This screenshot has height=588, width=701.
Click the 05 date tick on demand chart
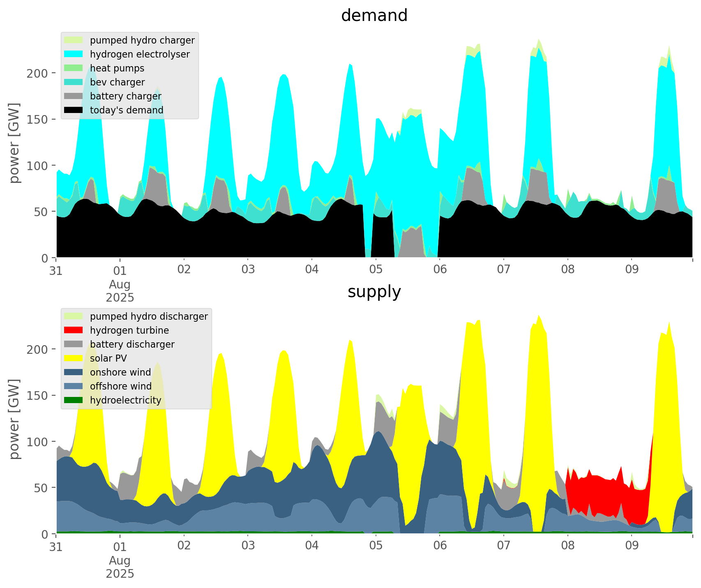coord(376,270)
